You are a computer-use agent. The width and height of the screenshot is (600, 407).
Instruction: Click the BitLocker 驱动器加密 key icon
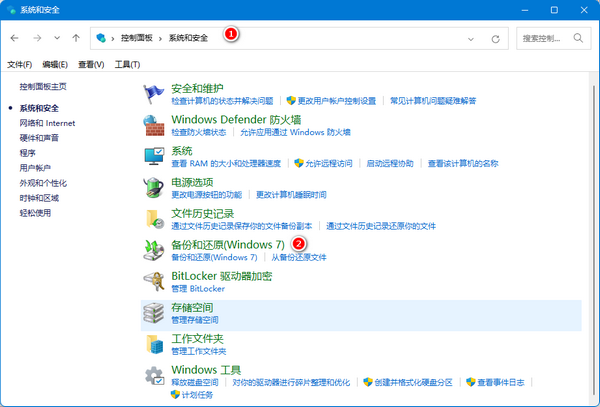153,280
